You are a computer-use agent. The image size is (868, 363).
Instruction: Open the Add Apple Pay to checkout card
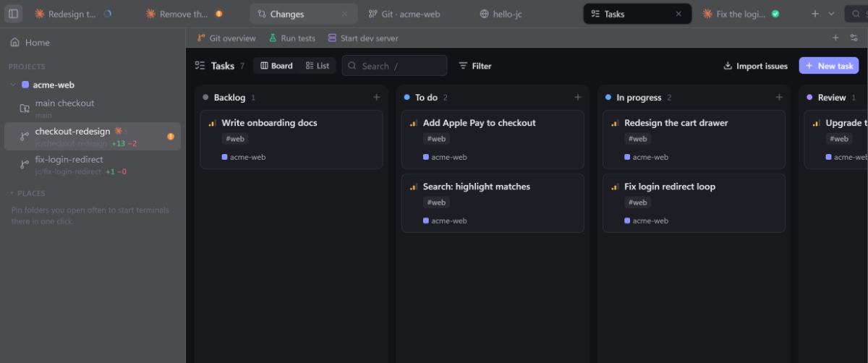pyautogui.click(x=493, y=140)
